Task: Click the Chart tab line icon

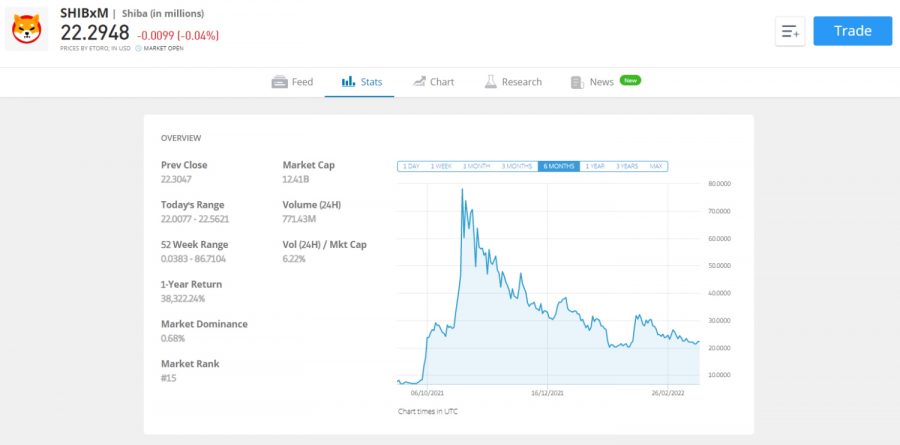Action: pos(419,82)
